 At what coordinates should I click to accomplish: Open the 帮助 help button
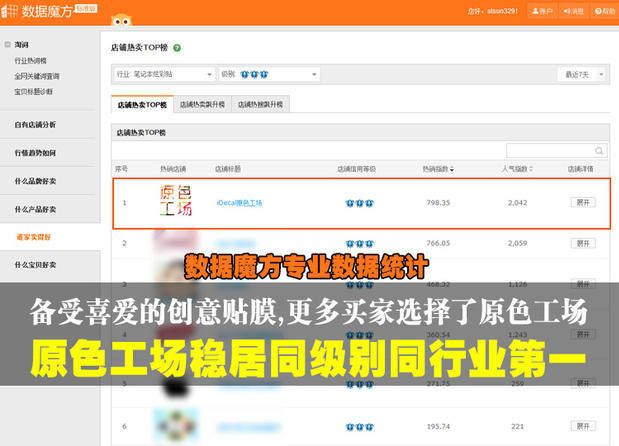604,11
